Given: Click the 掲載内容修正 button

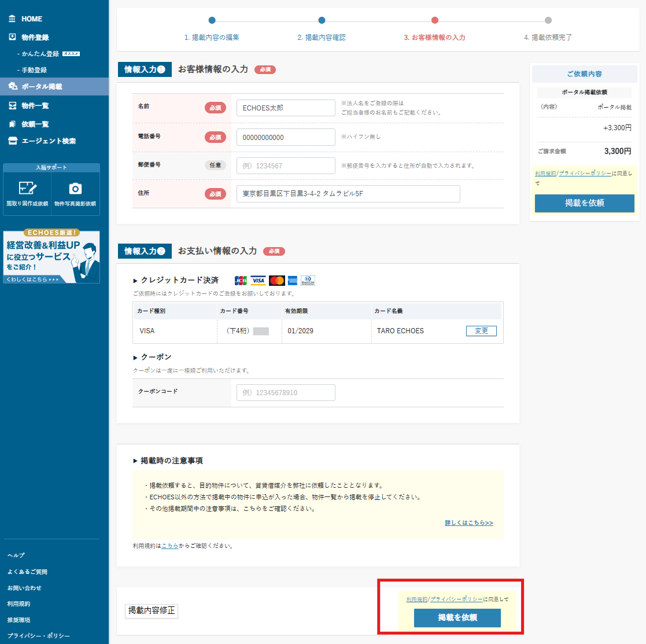Looking at the screenshot, I should pyautogui.click(x=152, y=610).
